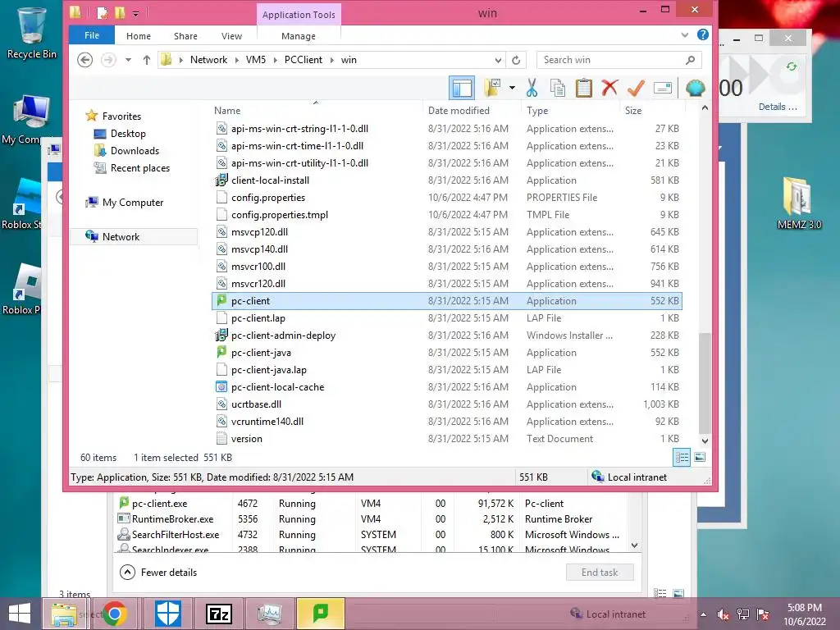Switch to large icons view button
The height and width of the screenshot is (630, 840).
[x=700, y=457]
